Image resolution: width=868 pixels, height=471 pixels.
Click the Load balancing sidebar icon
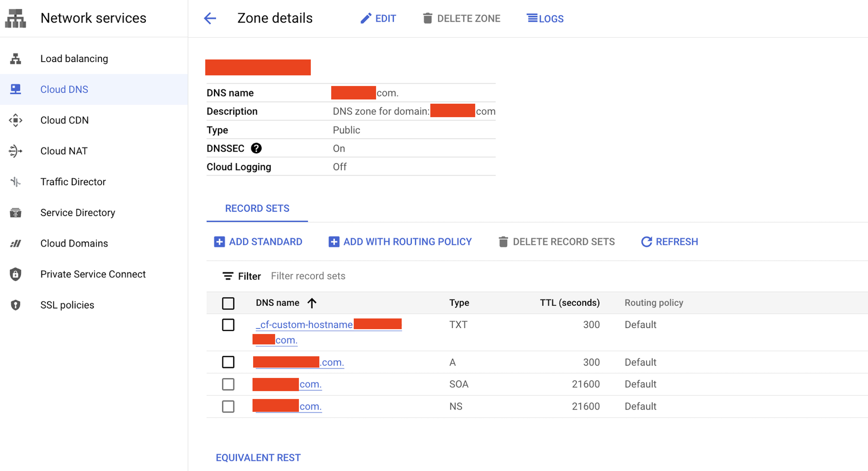16,59
